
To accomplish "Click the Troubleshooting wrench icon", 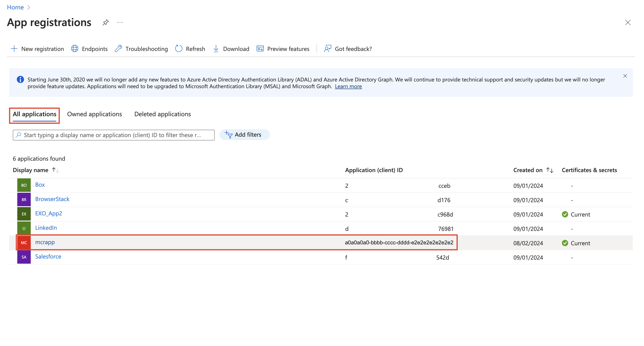I will pos(118,48).
